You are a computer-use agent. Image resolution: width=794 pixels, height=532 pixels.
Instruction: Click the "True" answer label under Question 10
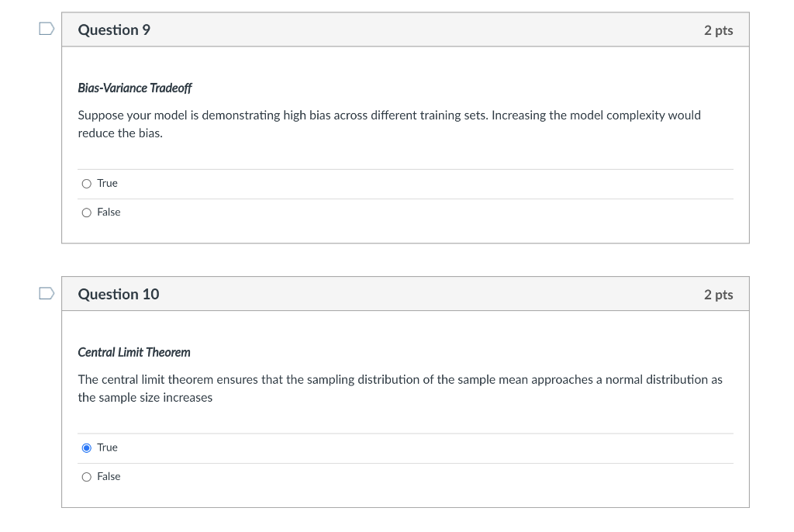(x=107, y=447)
